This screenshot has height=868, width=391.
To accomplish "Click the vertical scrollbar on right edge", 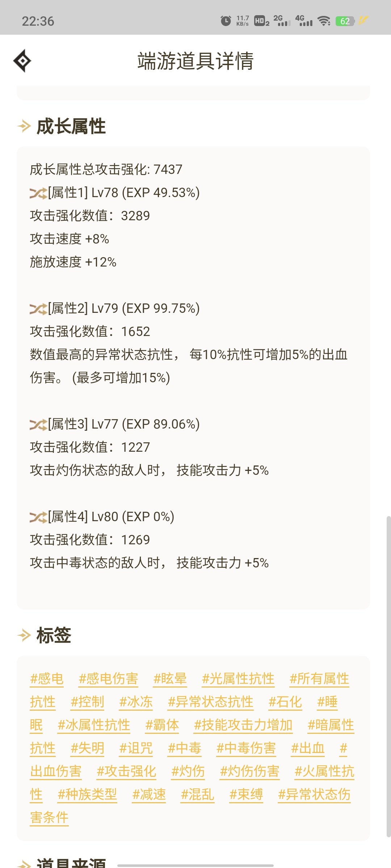I will pyautogui.click(x=388, y=676).
